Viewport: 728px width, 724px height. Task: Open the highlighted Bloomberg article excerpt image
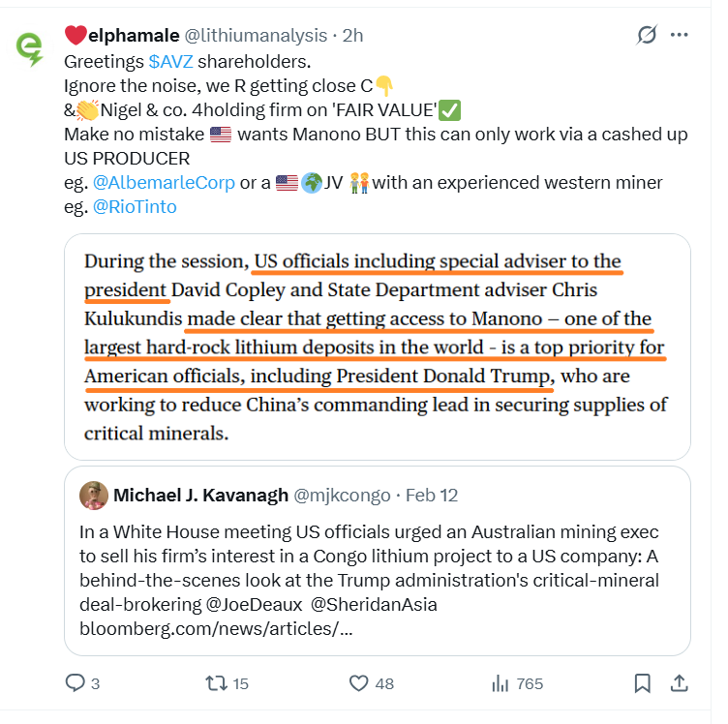point(377,346)
